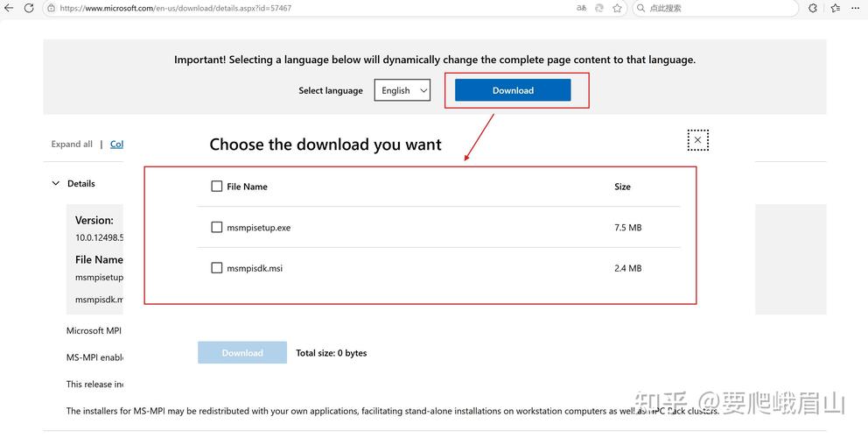The image size is (868, 438).
Task: Click the search box in the browser toolbar
Action: click(717, 8)
